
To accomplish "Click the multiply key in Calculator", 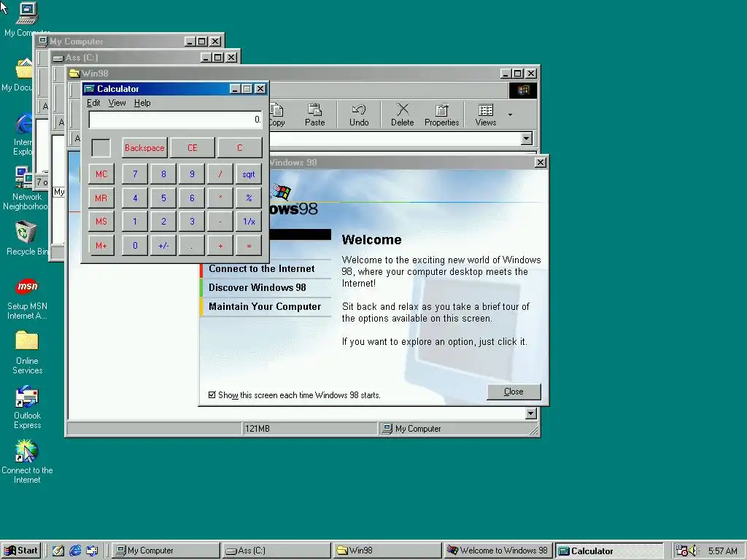I will [220, 198].
